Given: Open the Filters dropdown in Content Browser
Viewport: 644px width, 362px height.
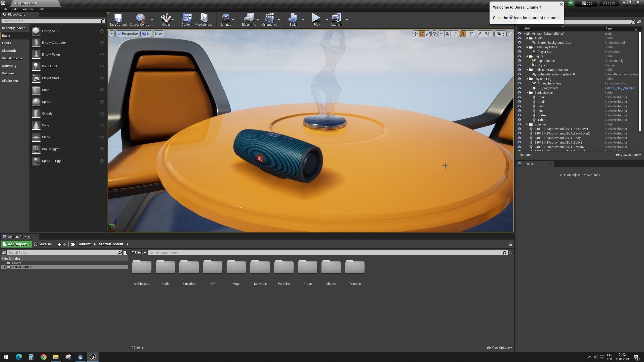Looking at the screenshot, I should tap(139, 253).
